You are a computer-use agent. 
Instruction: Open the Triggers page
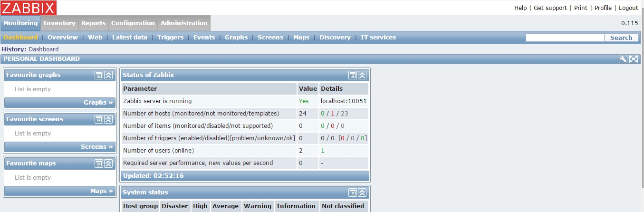[x=170, y=37]
